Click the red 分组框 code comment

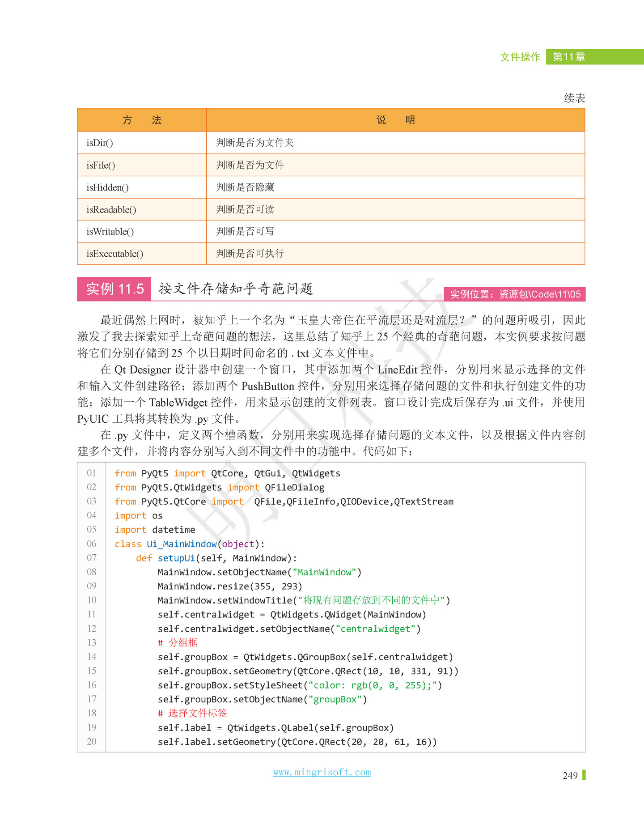pyautogui.click(x=178, y=642)
